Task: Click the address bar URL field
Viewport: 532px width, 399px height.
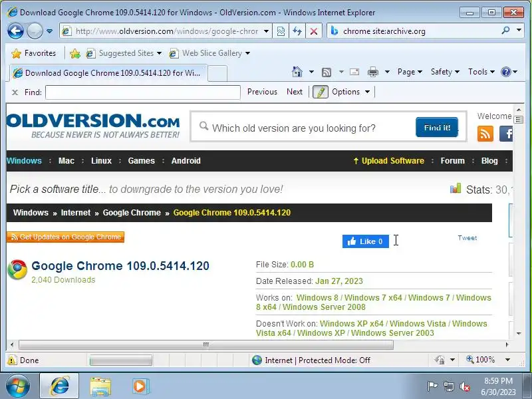Action: pos(166,31)
